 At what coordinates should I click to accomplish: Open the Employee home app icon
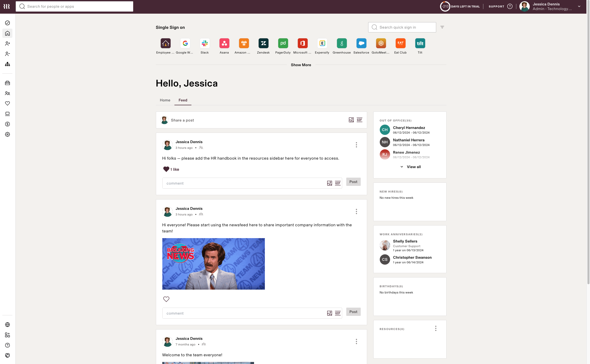click(165, 43)
